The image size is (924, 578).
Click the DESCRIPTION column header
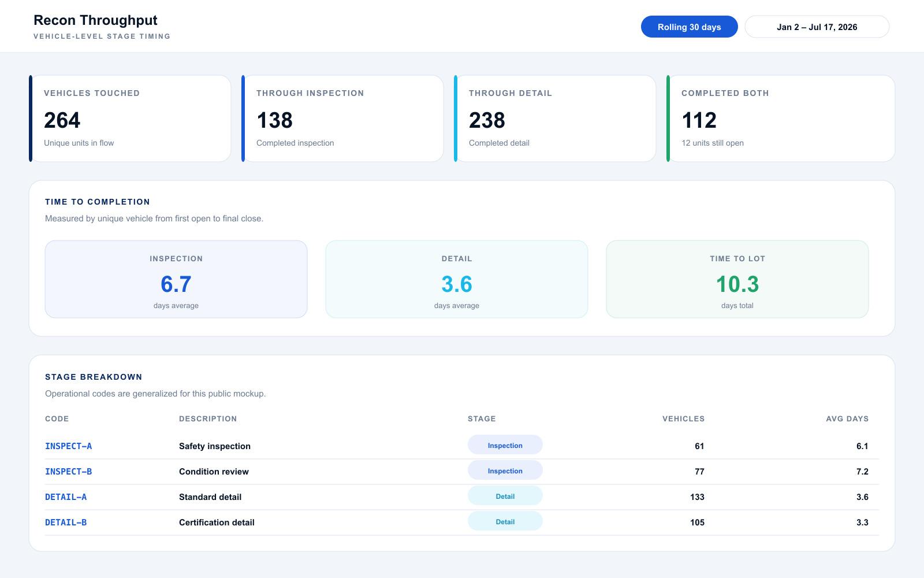tap(208, 418)
